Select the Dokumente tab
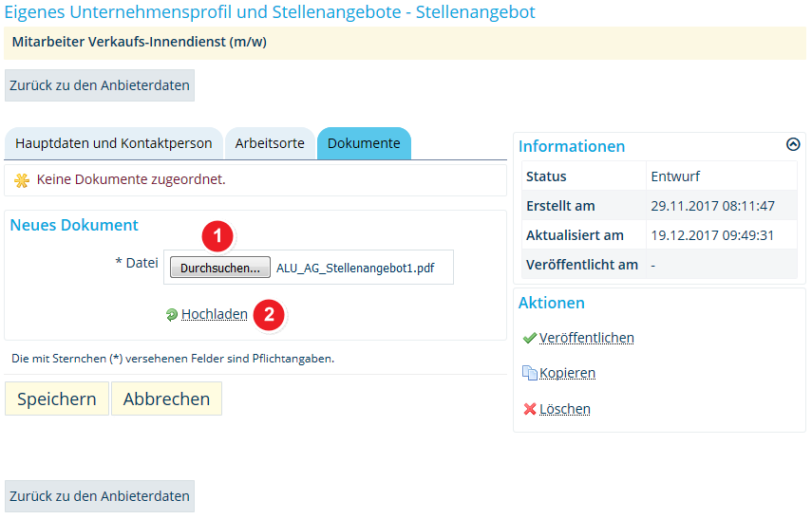The height and width of the screenshot is (519, 812). (364, 143)
